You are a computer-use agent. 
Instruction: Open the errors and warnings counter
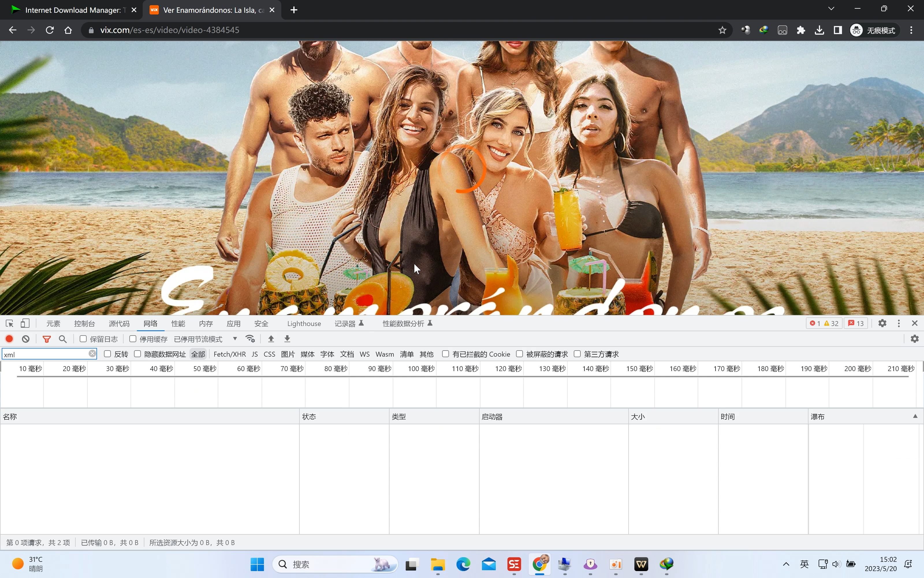(x=824, y=323)
